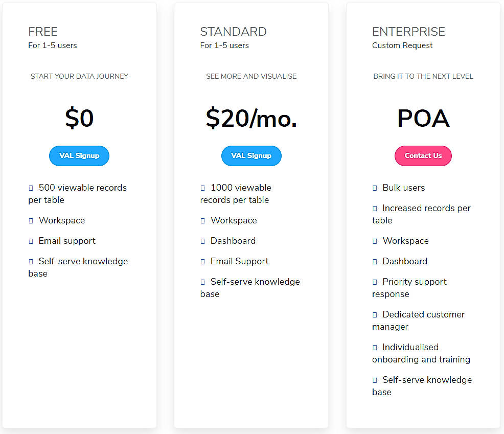The height and width of the screenshot is (434, 504).
Task: Click the blue VAL Signup pill in Free plan
Action: tap(79, 156)
